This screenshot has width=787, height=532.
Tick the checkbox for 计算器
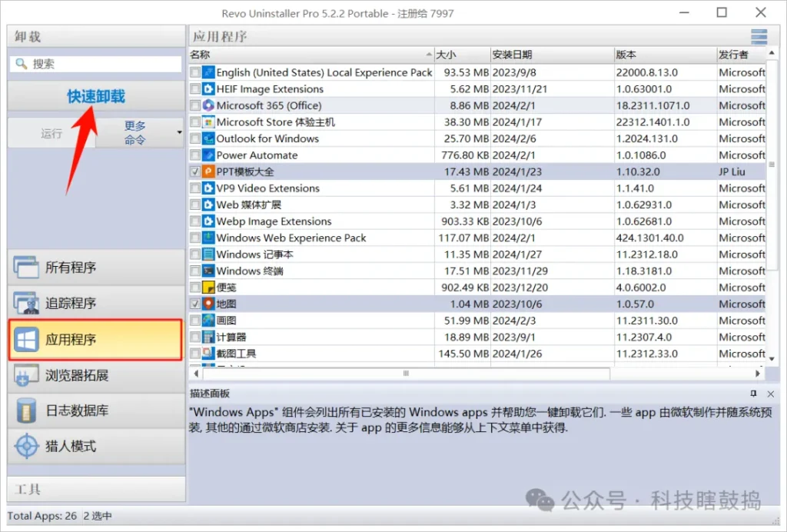[x=194, y=337]
